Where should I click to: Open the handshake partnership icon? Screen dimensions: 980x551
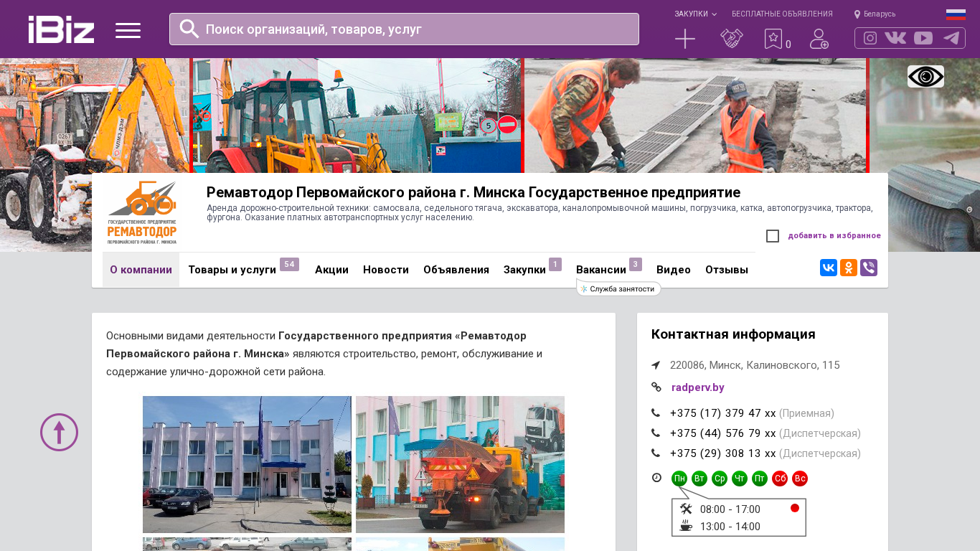click(732, 39)
